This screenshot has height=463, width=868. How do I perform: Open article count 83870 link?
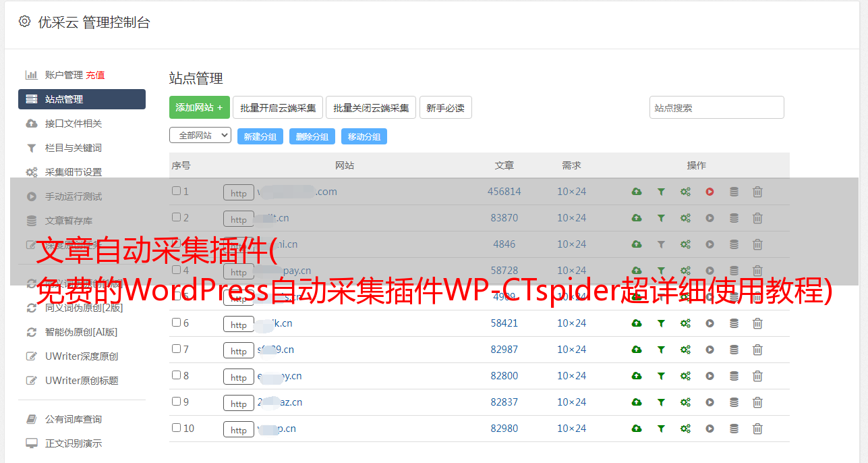[x=504, y=218]
